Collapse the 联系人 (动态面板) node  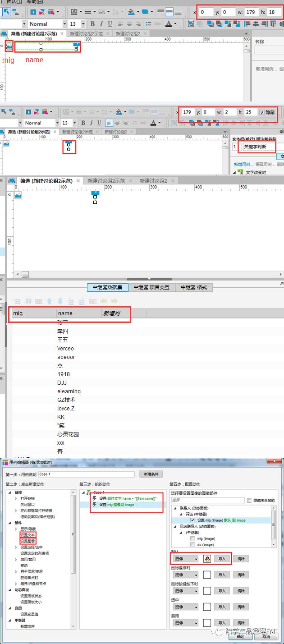click(175, 508)
